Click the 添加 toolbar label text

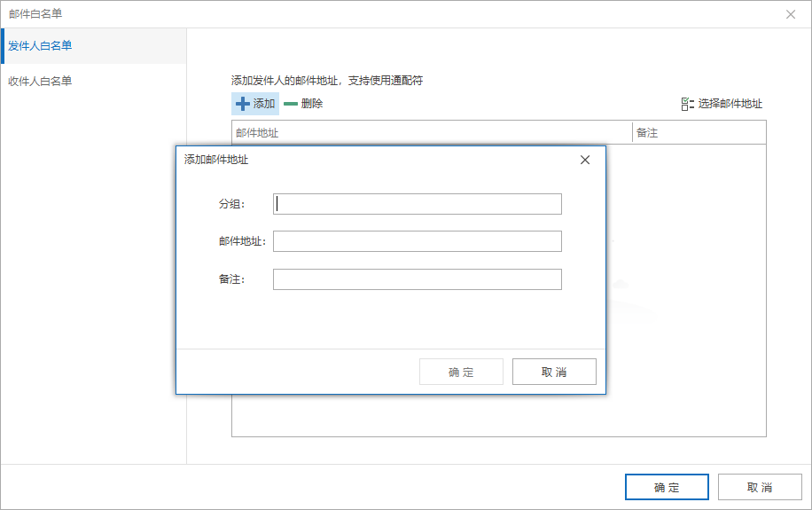tap(264, 104)
